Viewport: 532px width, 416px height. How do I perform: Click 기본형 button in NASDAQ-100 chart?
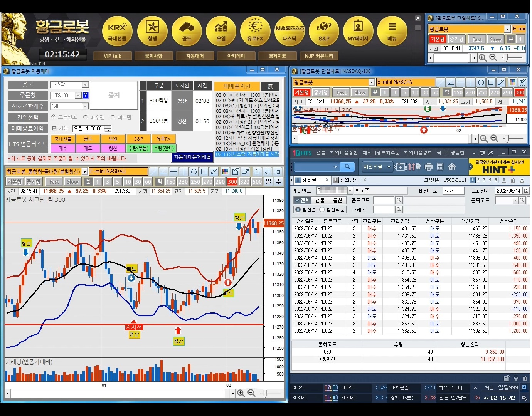(x=302, y=92)
